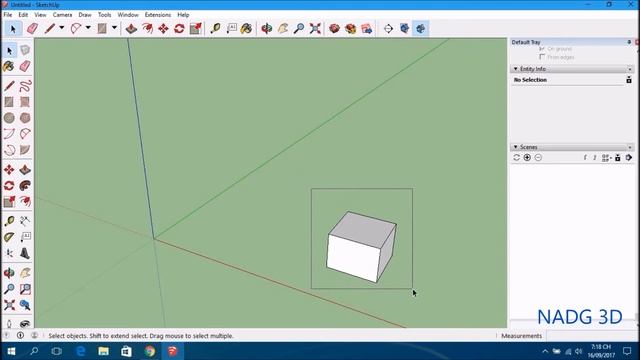640x360 pixels.
Task: Open the Draw menu
Action: (x=85, y=15)
